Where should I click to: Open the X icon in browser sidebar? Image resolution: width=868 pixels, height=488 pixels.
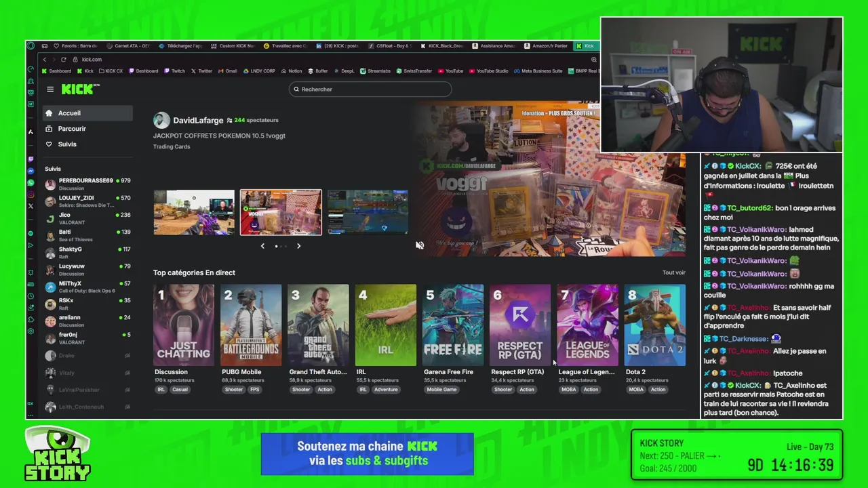(x=31, y=206)
